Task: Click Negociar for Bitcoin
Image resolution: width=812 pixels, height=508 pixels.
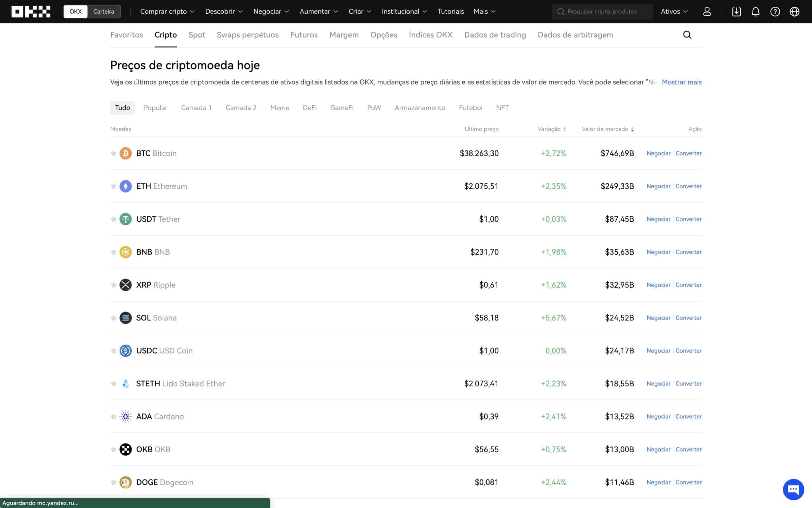Action: pos(658,153)
